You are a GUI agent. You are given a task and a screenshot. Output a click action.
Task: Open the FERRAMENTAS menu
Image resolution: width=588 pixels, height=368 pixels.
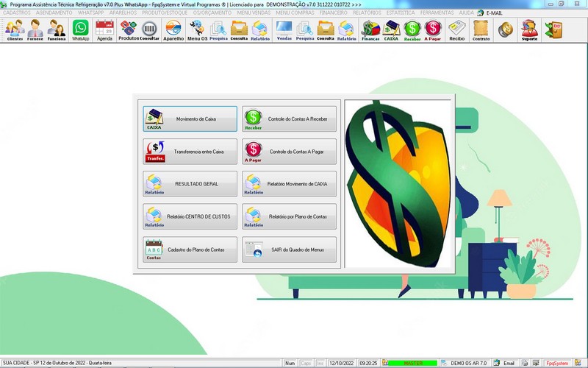(437, 13)
